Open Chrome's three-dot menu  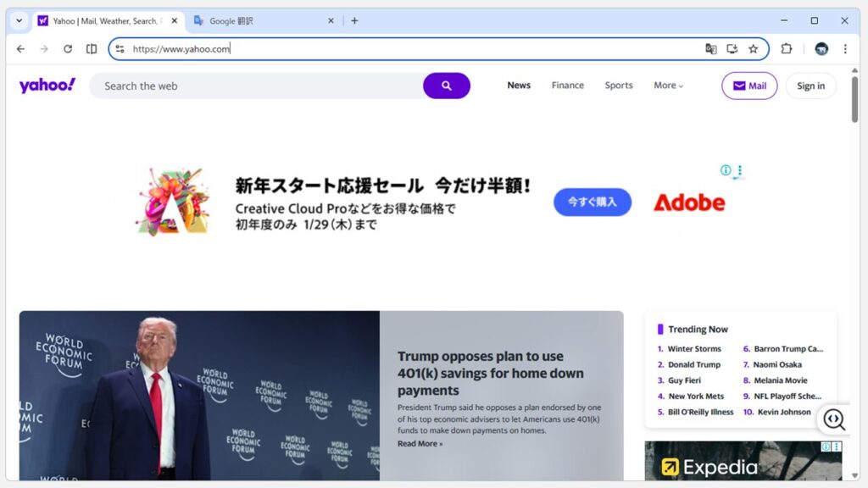[x=845, y=49]
